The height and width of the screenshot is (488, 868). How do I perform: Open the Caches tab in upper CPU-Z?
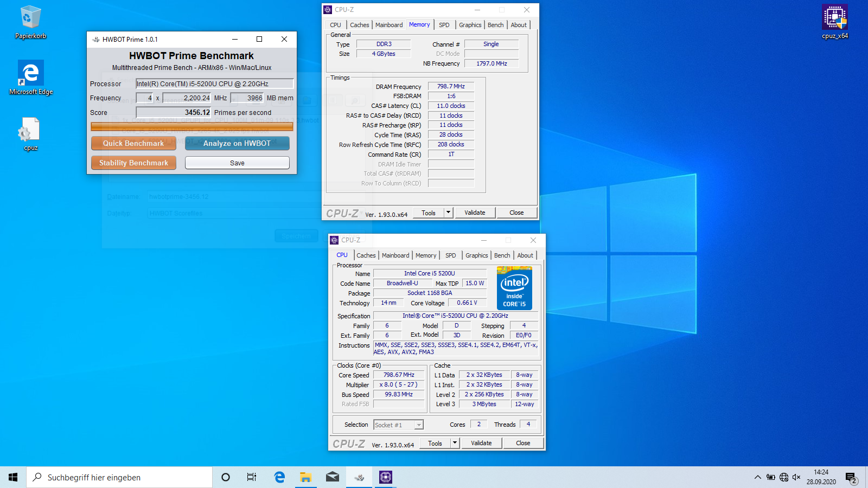tap(359, 25)
